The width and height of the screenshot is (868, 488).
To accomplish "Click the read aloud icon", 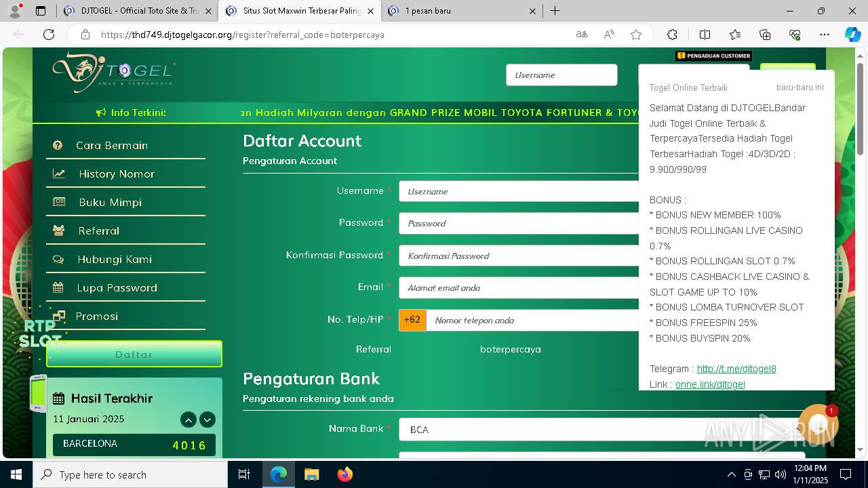I will [609, 35].
